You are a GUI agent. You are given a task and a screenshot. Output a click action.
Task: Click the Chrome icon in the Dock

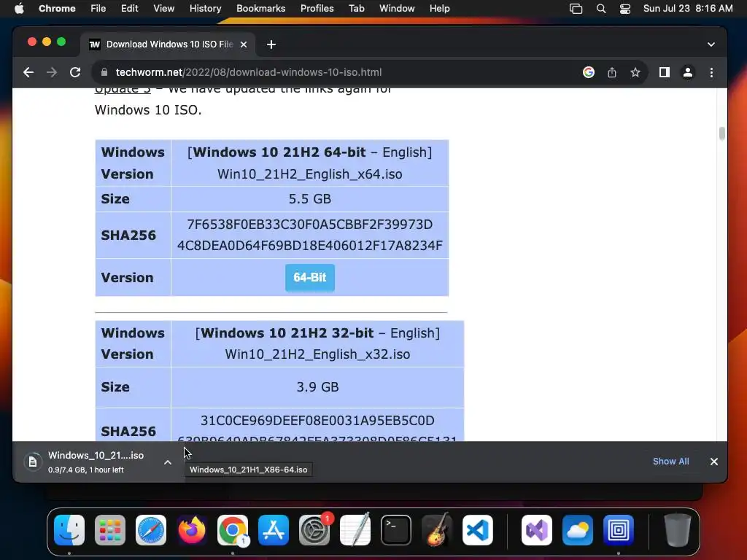click(233, 530)
